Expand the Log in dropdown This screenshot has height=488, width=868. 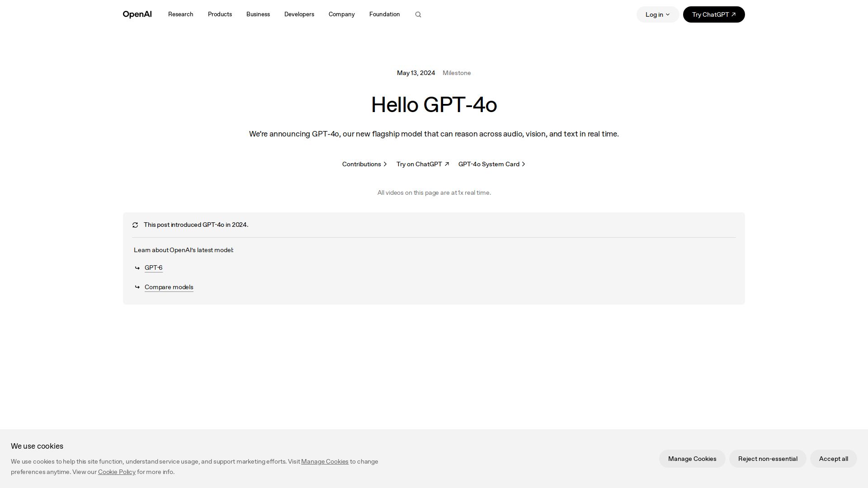(658, 14)
